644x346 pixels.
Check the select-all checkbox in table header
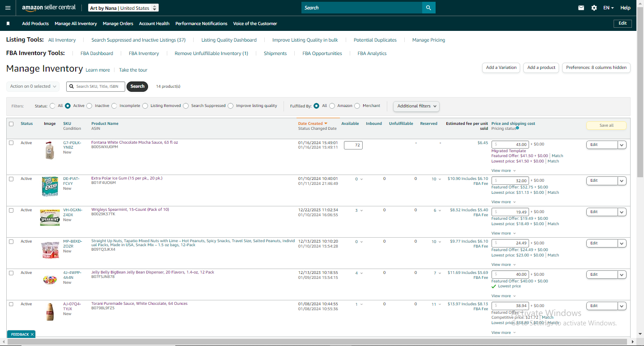(11, 124)
